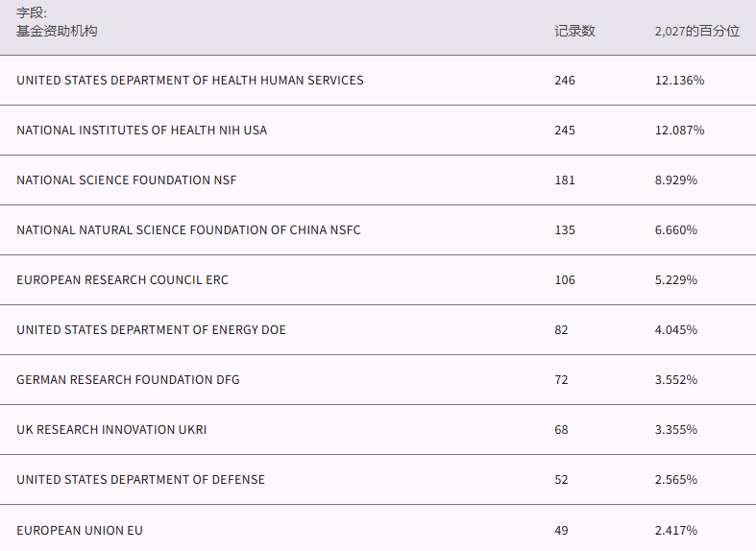Click the 基金资助机构 column header
The height and width of the screenshot is (551, 756).
click(x=57, y=31)
